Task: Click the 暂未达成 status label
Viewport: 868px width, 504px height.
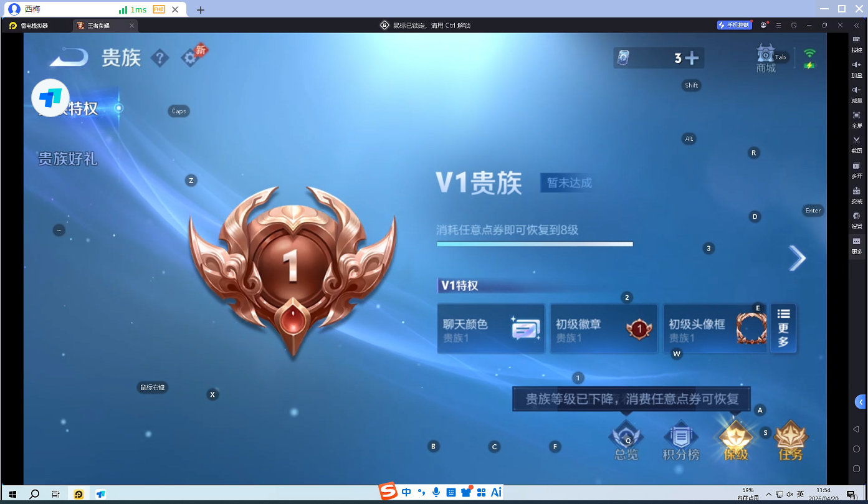Action: (x=570, y=183)
